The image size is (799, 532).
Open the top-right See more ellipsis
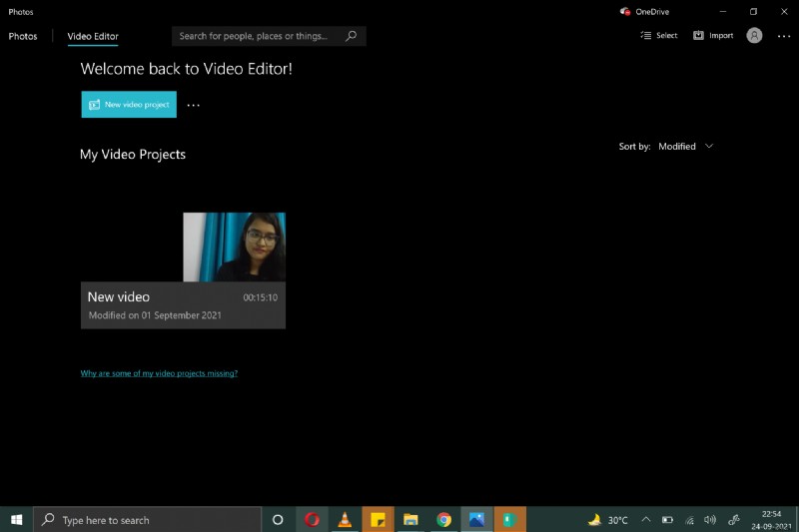pyautogui.click(x=784, y=36)
